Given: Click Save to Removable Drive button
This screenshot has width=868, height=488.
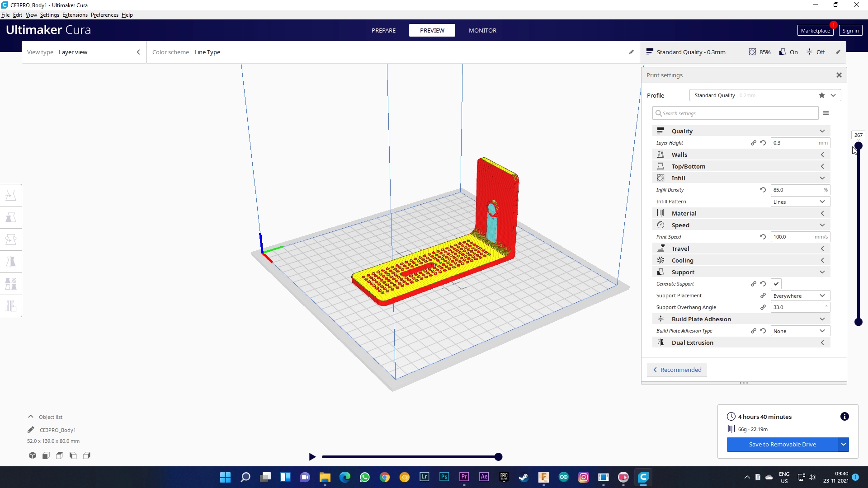Looking at the screenshot, I should pyautogui.click(x=782, y=444).
